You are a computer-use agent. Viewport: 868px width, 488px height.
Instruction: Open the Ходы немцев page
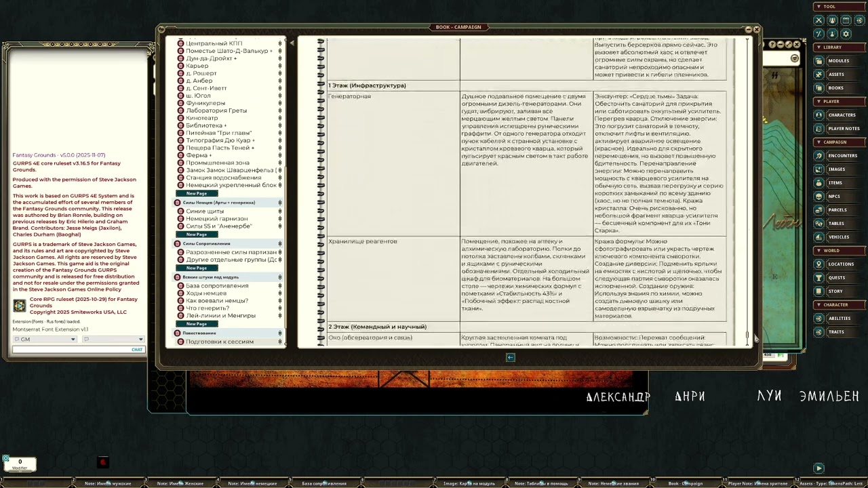click(x=206, y=293)
